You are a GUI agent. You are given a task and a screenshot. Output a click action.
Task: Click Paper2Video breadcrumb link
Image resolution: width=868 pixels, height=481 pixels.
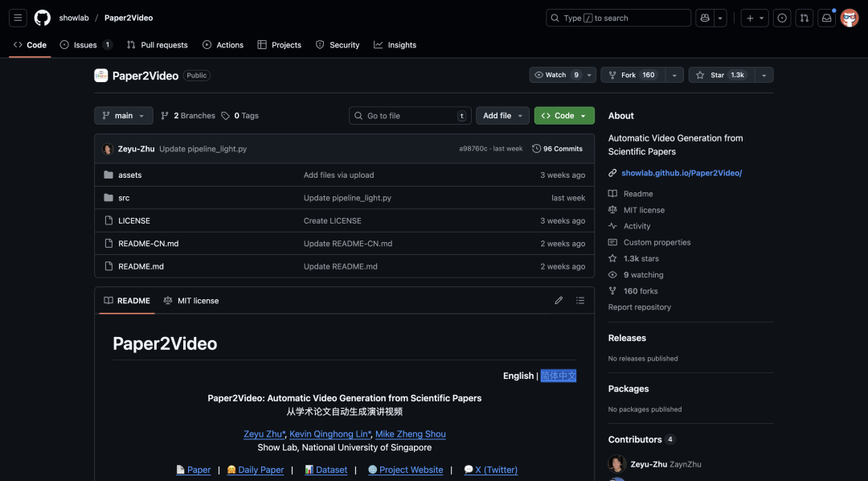[129, 18]
